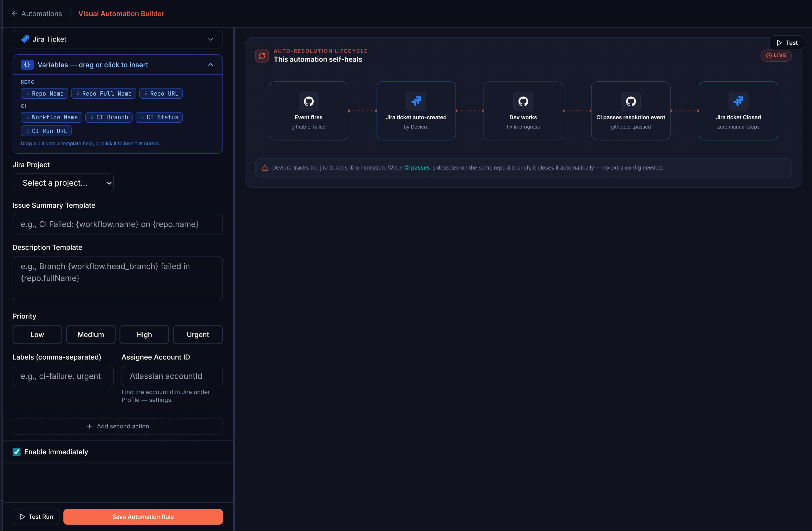Click 'zero manual steps' caption
Image resolution: width=812 pixels, height=531 pixels.
point(738,127)
